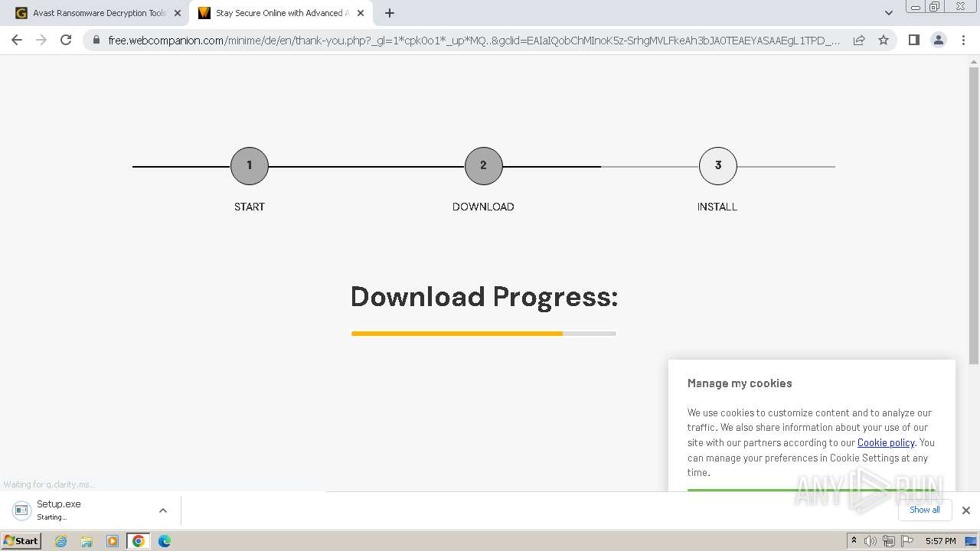Screen dimensions: 980x551
Task: Share this page via address bar icon
Action: pos(859,40)
